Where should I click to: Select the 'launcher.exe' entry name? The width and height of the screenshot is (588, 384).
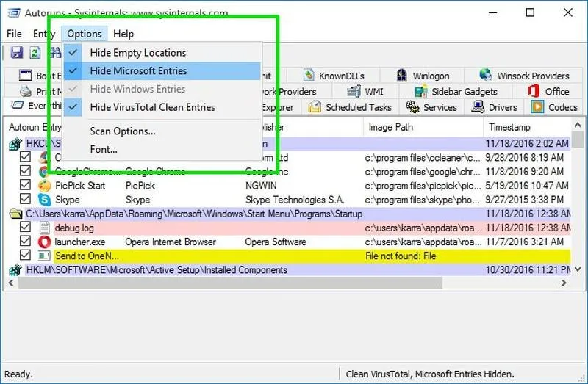[80, 242]
